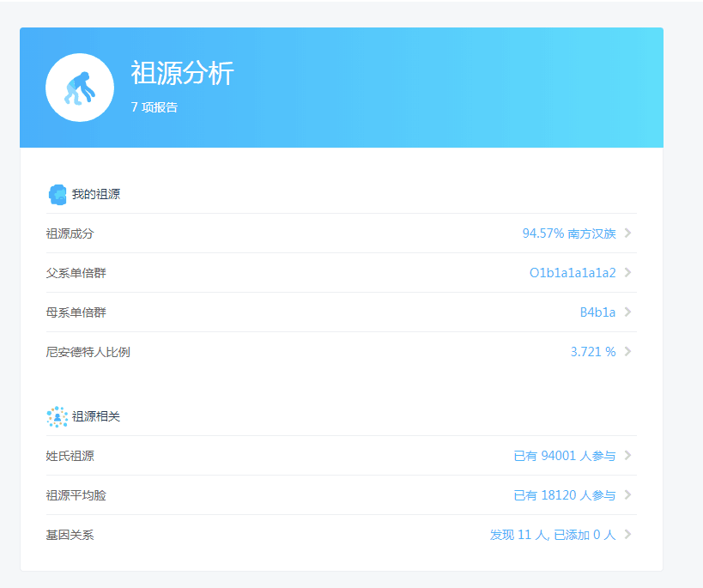Expand the 母系单倍群 row chevron
Screen dimensions: 703x588
coord(627,312)
